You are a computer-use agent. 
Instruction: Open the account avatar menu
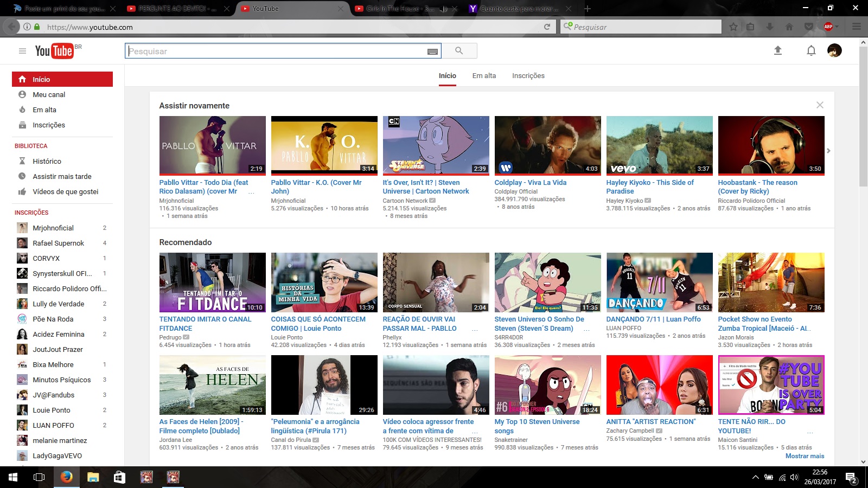click(834, 50)
